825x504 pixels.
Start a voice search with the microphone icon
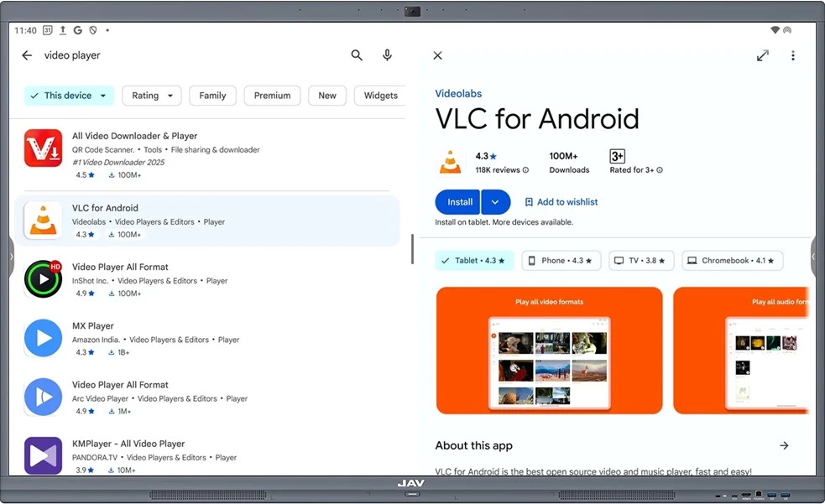click(x=387, y=55)
